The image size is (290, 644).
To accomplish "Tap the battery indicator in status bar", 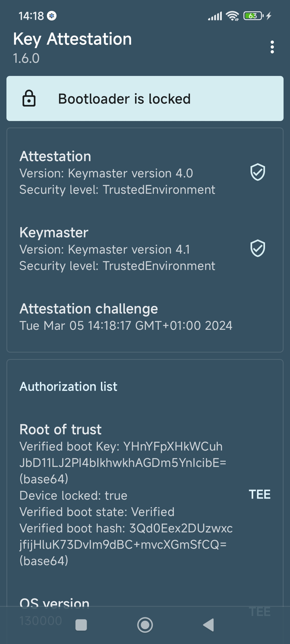I will (x=253, y=16).
